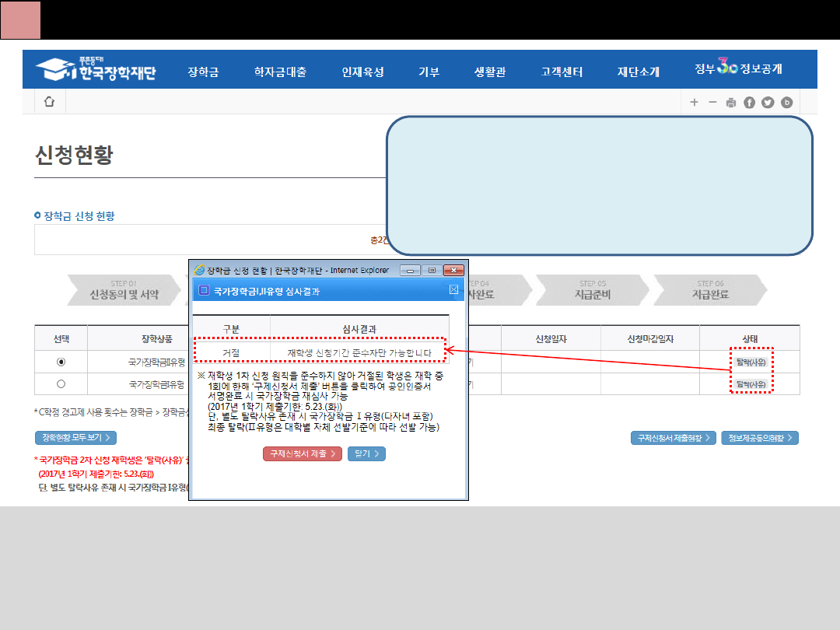This screenshot has height=630, width=840.
Task: Share page via Twitter icon
Action: coord(768,103)
